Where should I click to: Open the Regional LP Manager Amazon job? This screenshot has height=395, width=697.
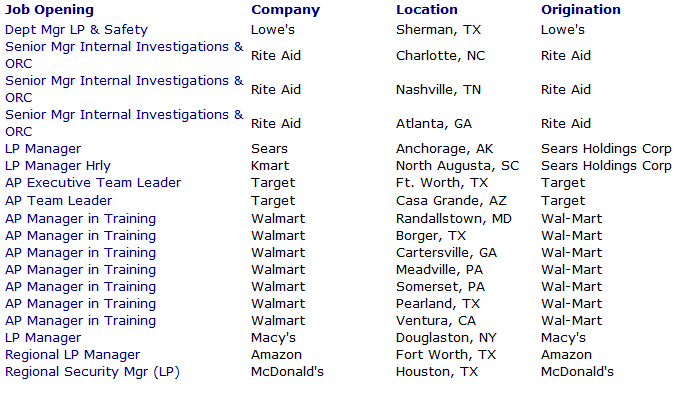tap(72, 355)
